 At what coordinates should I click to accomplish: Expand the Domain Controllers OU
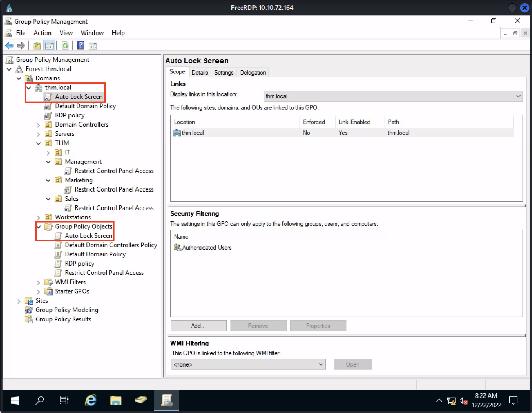[38, 125]
